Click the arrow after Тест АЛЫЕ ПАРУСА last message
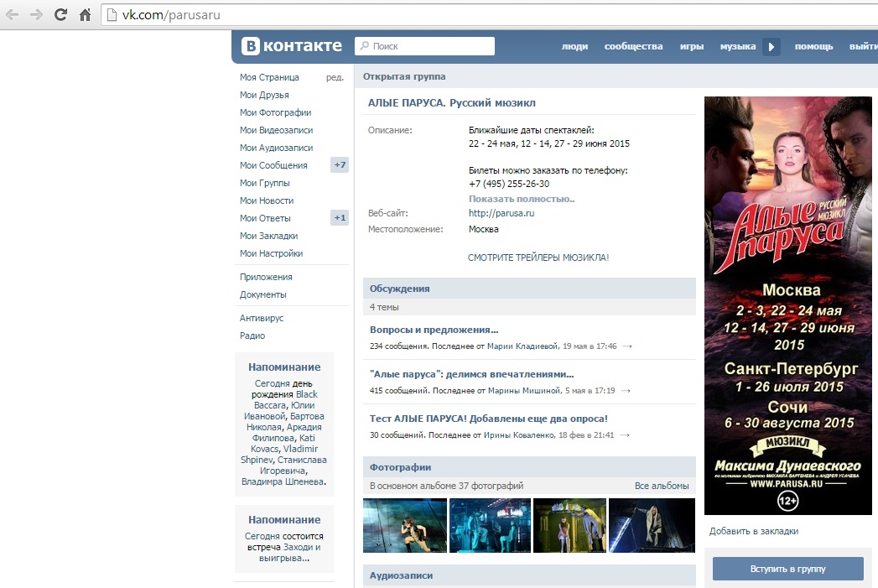This screenshot has height=588, width=878. click(x=625, y=435)
